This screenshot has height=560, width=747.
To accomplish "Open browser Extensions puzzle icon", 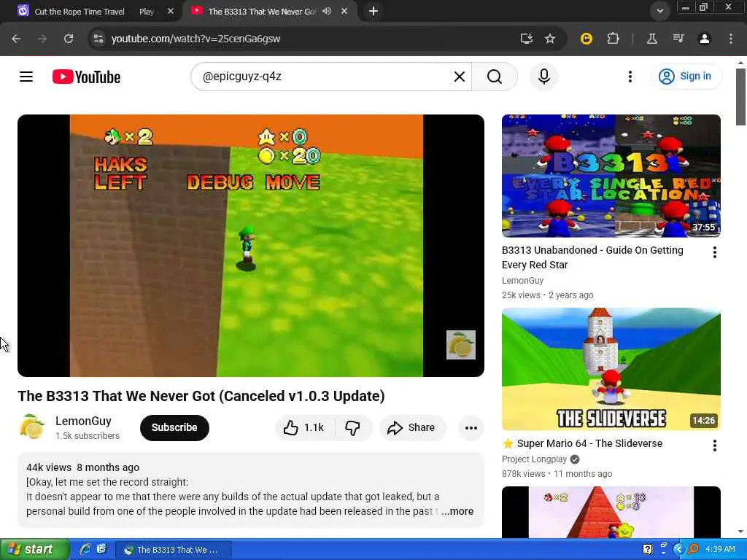I will coord(613,39).
